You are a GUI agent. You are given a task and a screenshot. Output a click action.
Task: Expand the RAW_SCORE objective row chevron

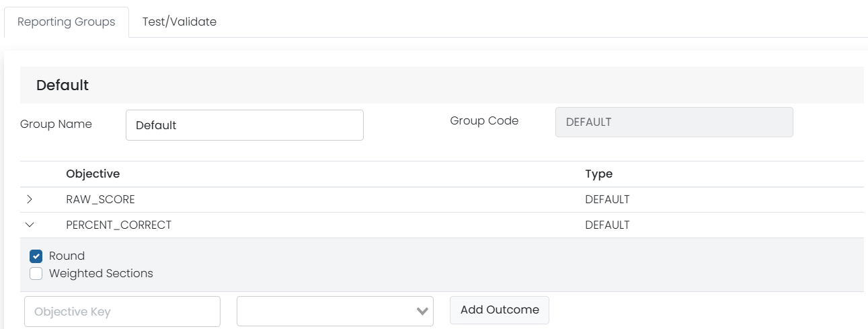[x=30, y=199]
